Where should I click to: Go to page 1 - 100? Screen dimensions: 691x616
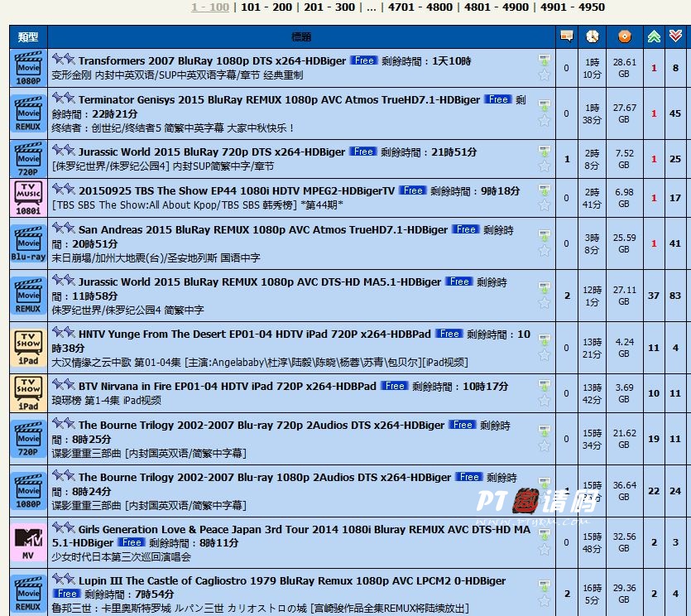click(x=209, y=7)
